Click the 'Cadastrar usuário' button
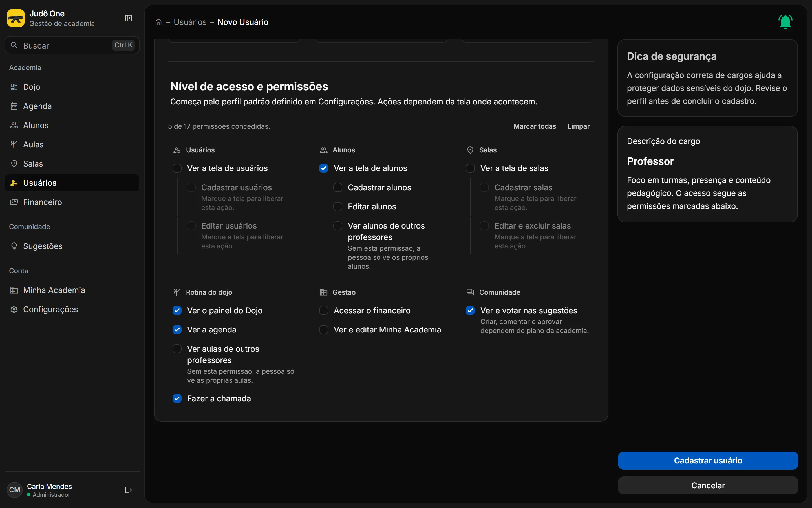The image size is (812, 508). [708, 460]
